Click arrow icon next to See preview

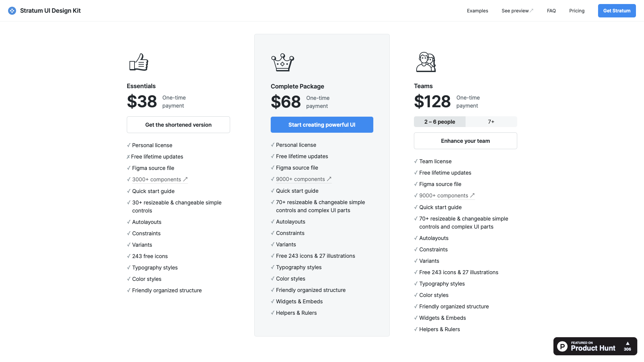(x=532, y=11)
